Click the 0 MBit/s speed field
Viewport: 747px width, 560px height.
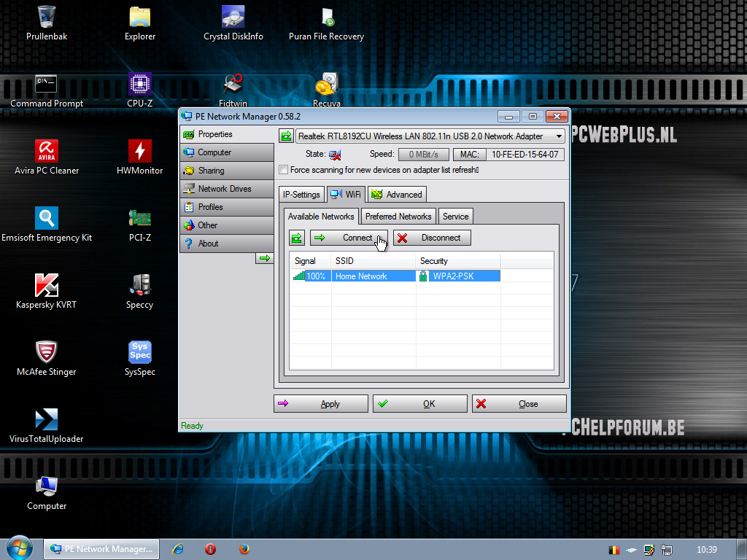click(424, 155)
